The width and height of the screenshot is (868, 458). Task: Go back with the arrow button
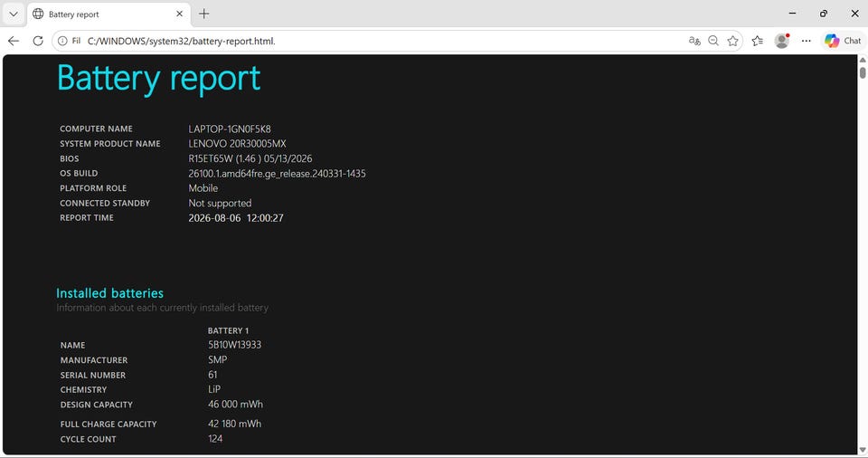pos(14,41)
